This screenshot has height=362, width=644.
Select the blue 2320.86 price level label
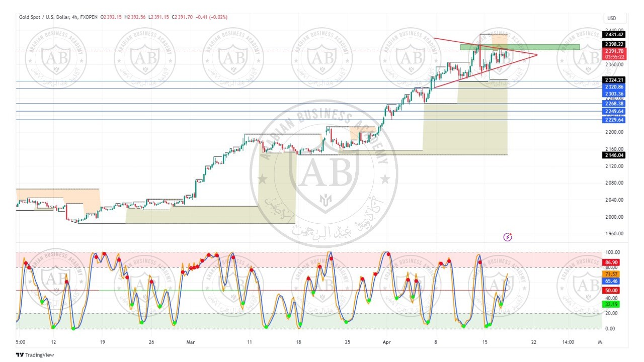(614, 87)
